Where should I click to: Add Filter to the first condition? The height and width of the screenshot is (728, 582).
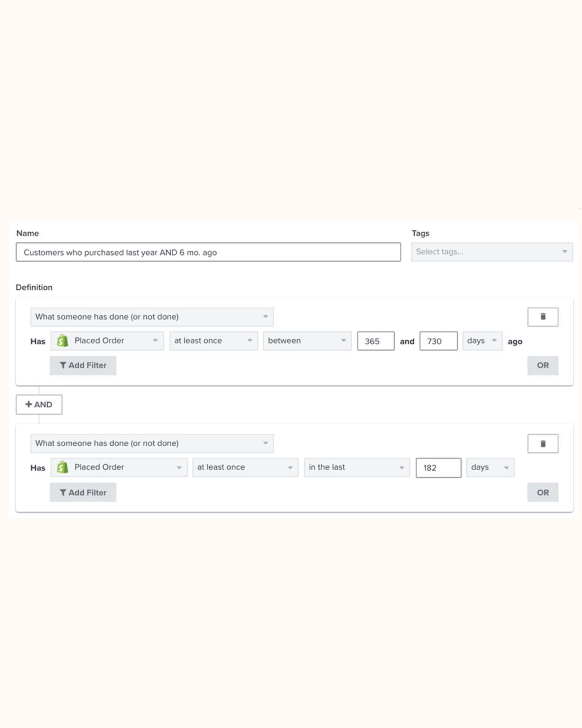pyautogui.click(x=83, y=365)
